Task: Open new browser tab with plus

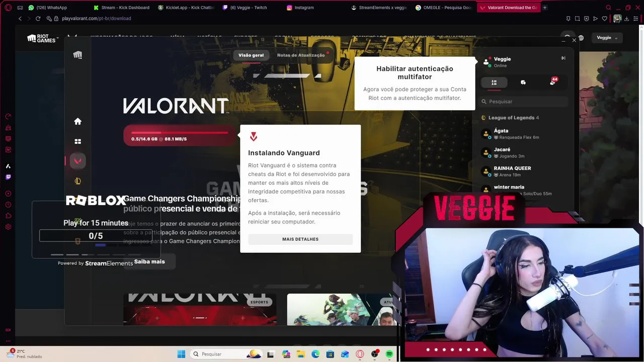Action: [545, 8]
